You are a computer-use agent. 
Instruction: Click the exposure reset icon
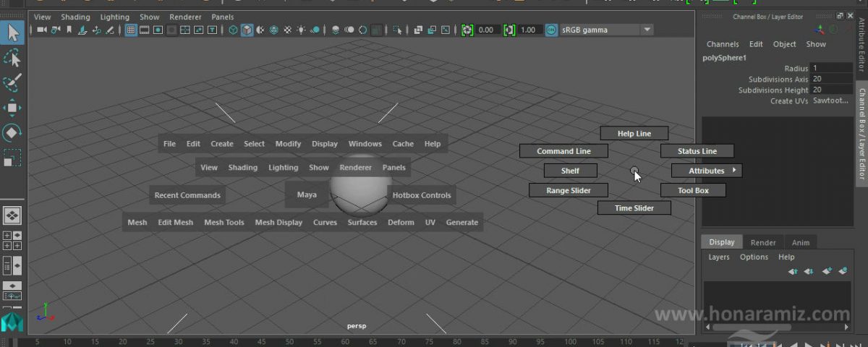click(x=467, y=30)
